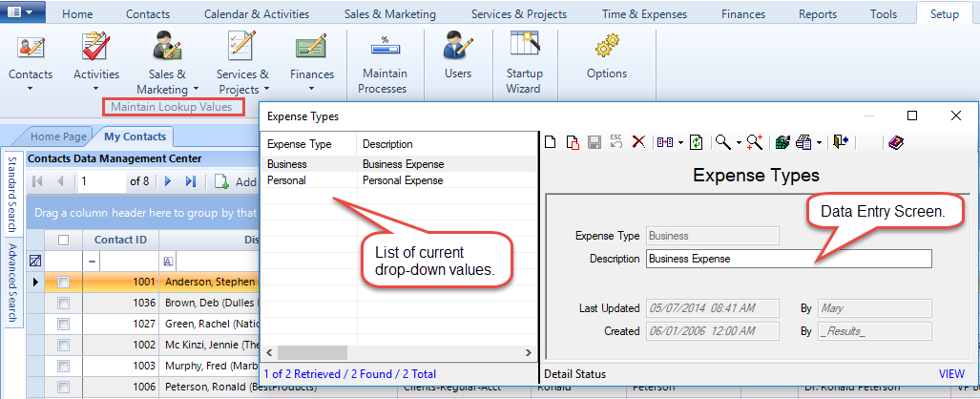Switch to the Home Page tab
Image resolution: width=980 pixels, height=399 pixels.
[62, 136]
